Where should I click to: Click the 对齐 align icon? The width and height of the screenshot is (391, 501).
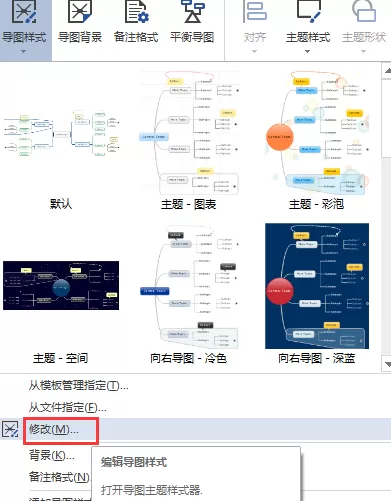(x=255, y=12)
